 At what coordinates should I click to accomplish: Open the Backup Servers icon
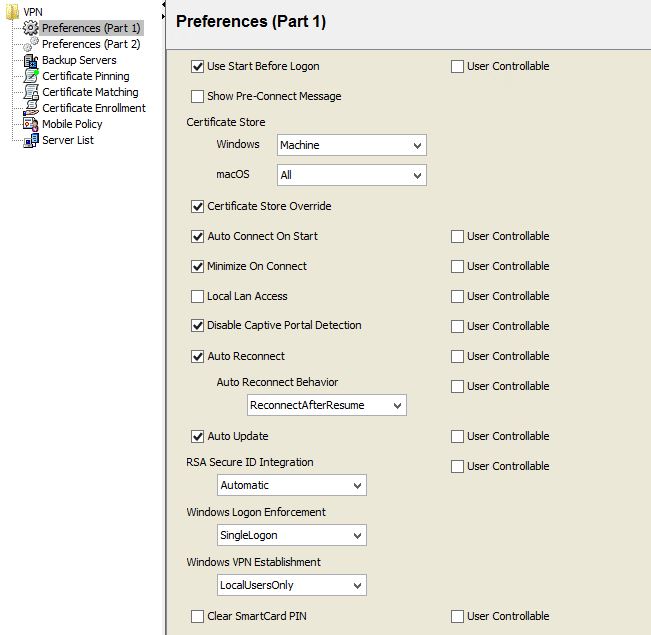tap(30, 60)
